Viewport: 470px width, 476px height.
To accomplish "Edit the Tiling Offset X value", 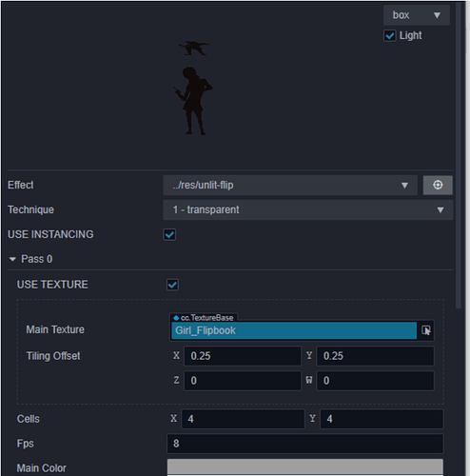I will click(243, 356).
